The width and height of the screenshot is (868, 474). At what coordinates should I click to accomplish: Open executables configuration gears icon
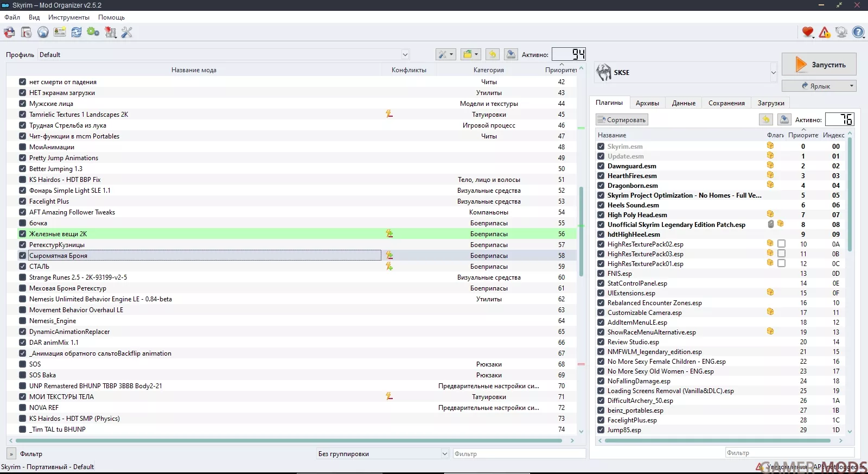click(93, 33)
